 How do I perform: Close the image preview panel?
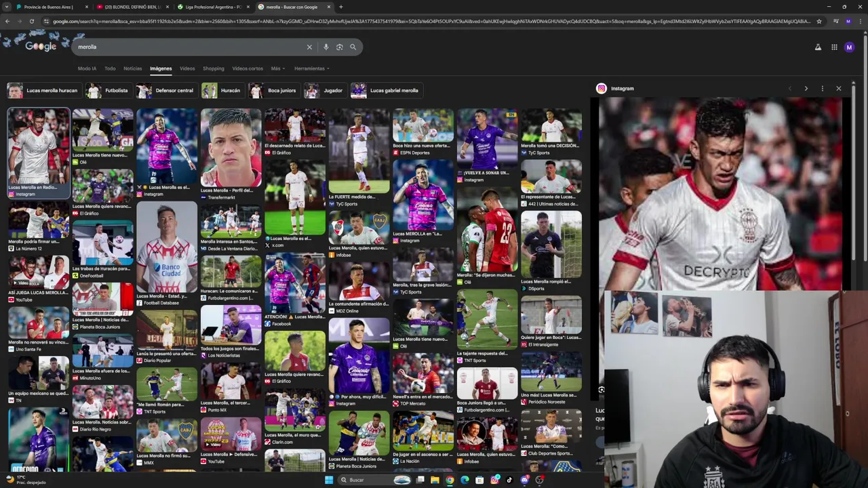click(x=838, y=88)
